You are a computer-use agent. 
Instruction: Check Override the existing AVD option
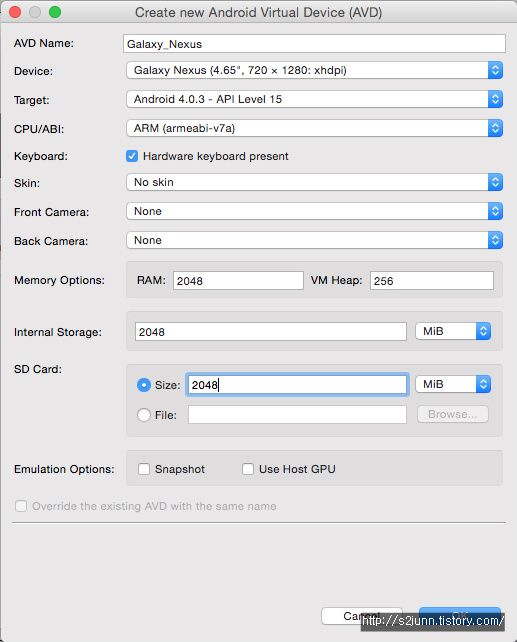[21, 506]
